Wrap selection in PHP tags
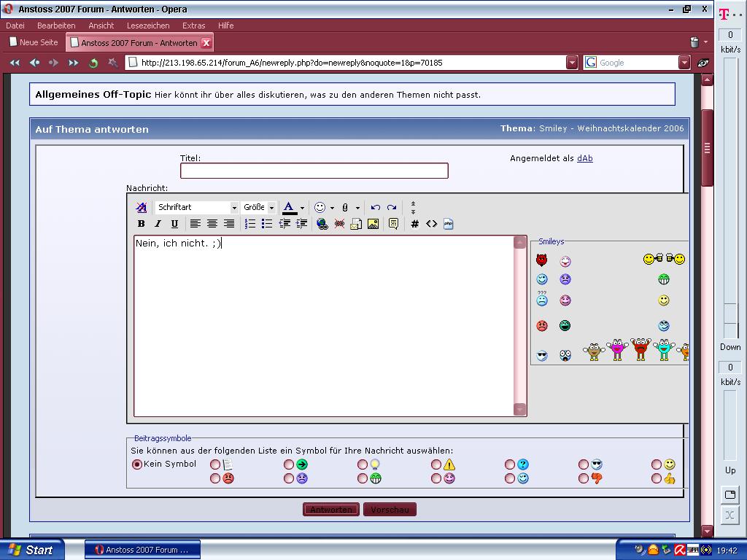The image size is (747, 560). pyautogui.click(x=449, y=224)
